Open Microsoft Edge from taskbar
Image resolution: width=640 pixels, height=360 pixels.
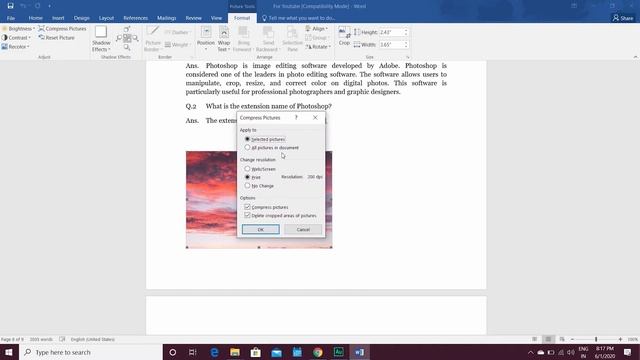(214, 352)
